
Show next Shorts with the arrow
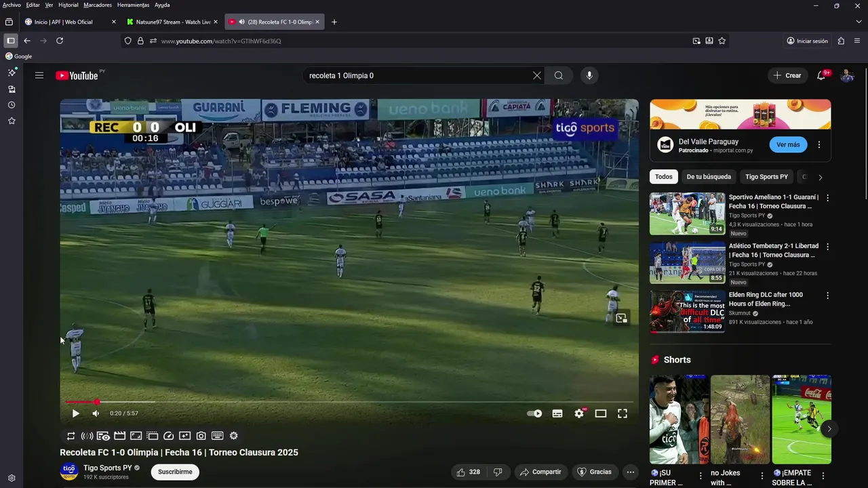[829, 428]
